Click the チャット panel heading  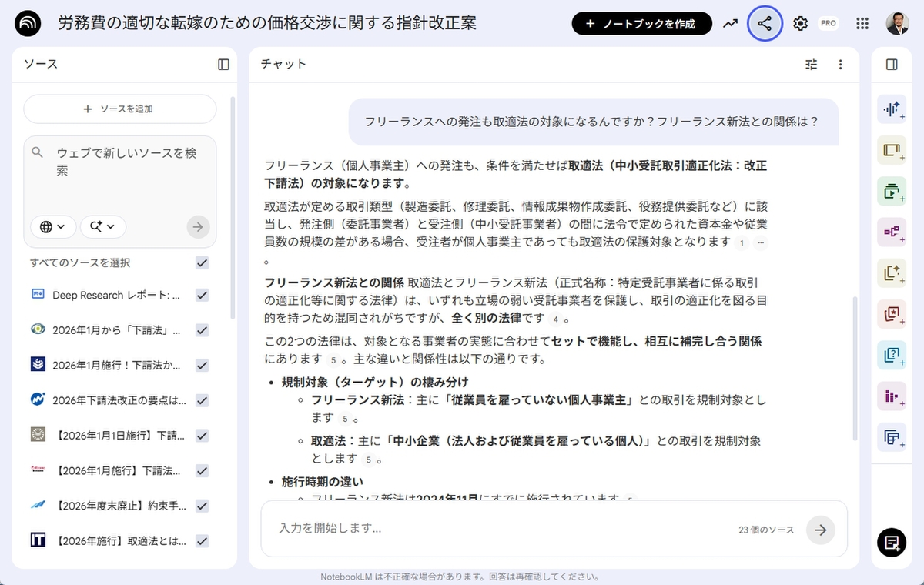tap(283, 64)
